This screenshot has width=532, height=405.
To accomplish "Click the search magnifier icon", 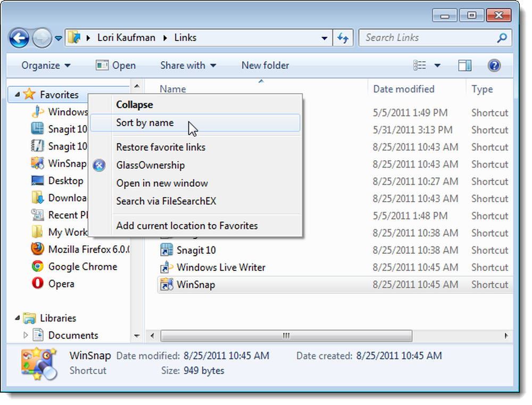I will point(502,38).
